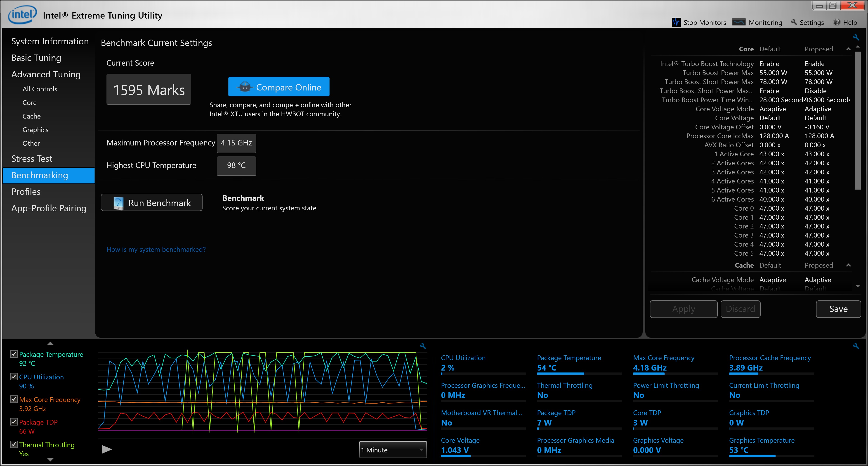This screenshot has height=466, width=868.
Task: Click the Monitoring graph icon
Action: click(x=739, y=22)
